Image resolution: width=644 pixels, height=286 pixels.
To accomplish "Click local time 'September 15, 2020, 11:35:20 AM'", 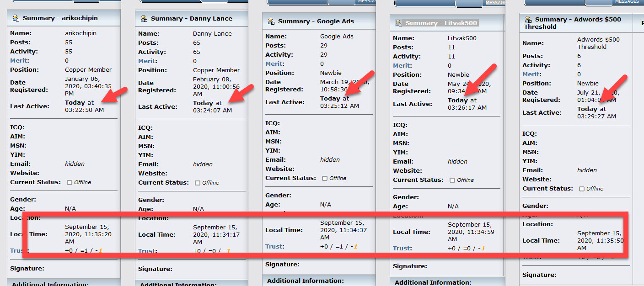I will pos(88,234).
